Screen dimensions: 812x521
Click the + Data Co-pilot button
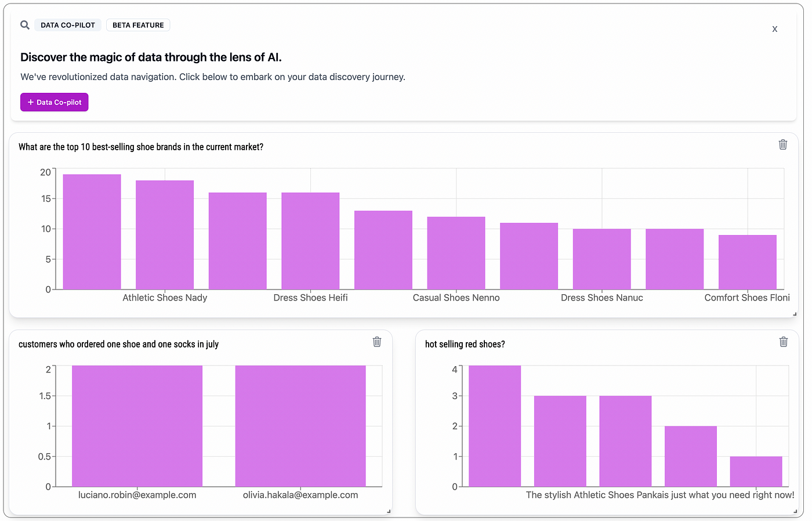(55, 102)
